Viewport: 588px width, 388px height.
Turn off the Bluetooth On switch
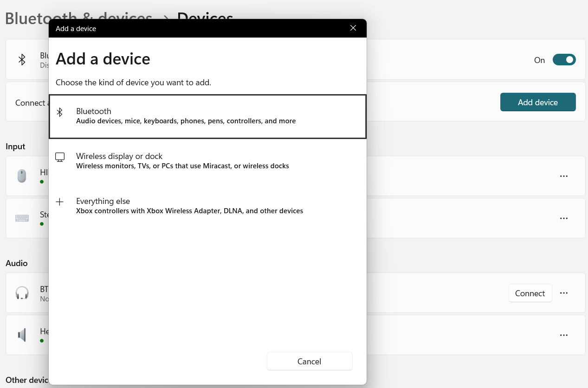(x=564, y=60)
